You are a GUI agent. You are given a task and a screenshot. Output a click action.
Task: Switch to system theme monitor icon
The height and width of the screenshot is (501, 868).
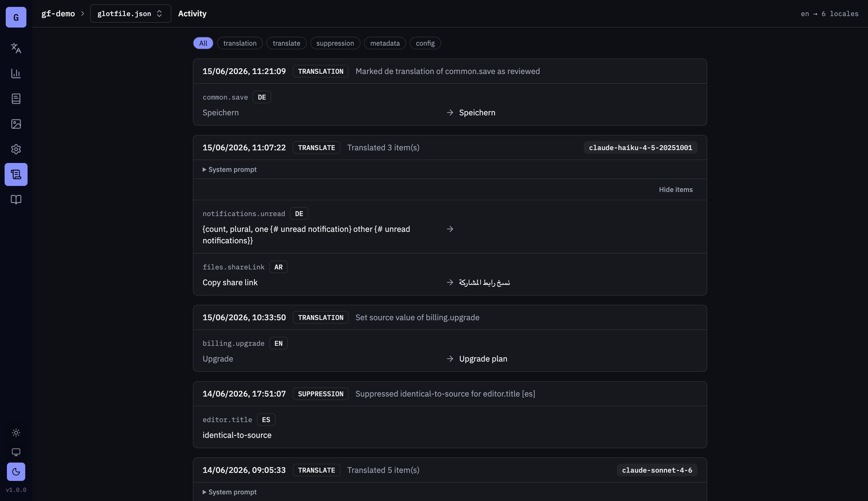click(x=16, y=452)
